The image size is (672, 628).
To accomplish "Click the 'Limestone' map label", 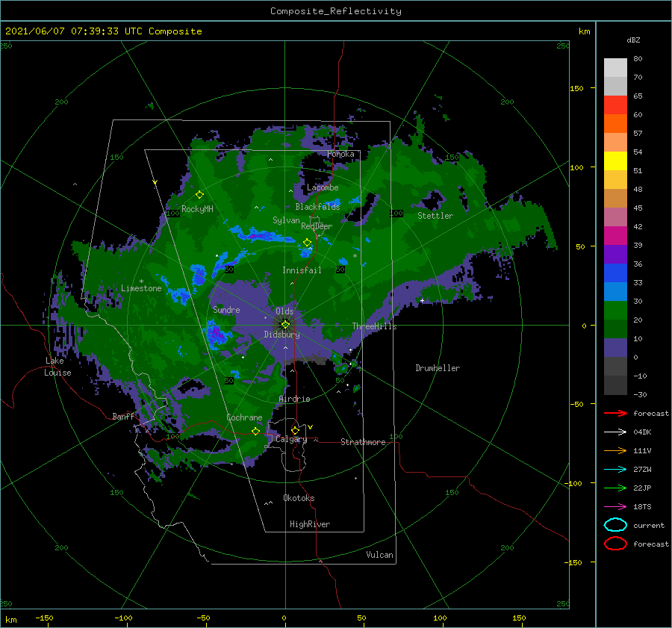I will (141, 288).
